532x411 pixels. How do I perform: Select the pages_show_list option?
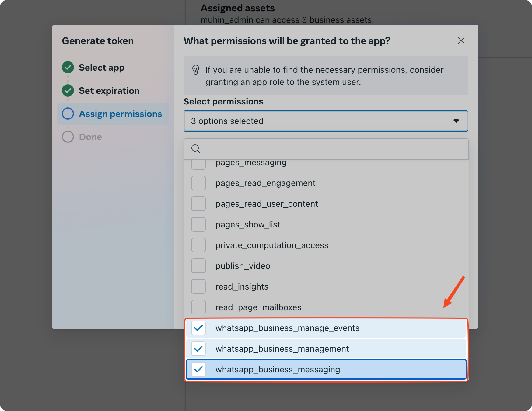pyautogui.click(x=326, y=224)
